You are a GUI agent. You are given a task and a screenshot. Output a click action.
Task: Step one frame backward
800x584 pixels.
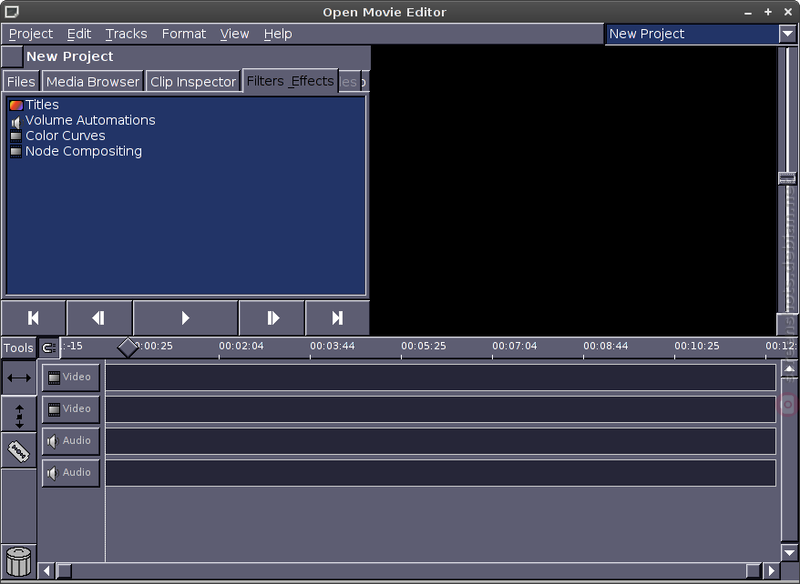(99, 318)
